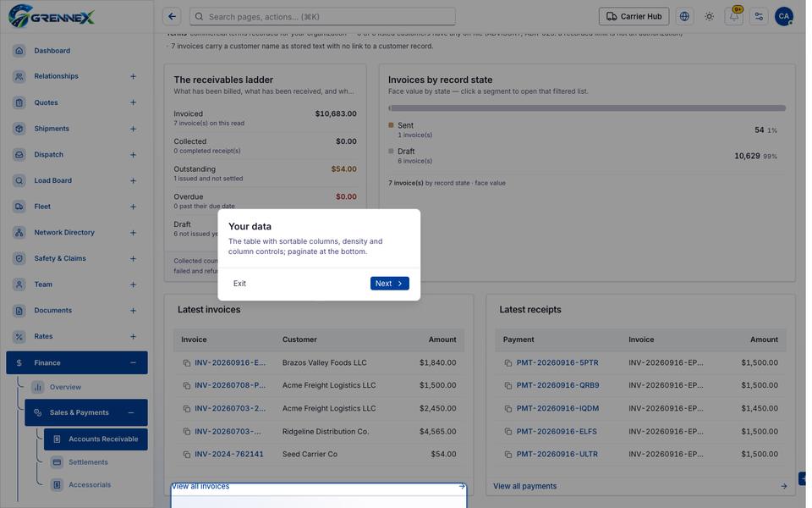The height and width of the screenshot is (508, 812).
Task: Click the Load Board search icon
Action: point(19,180)
